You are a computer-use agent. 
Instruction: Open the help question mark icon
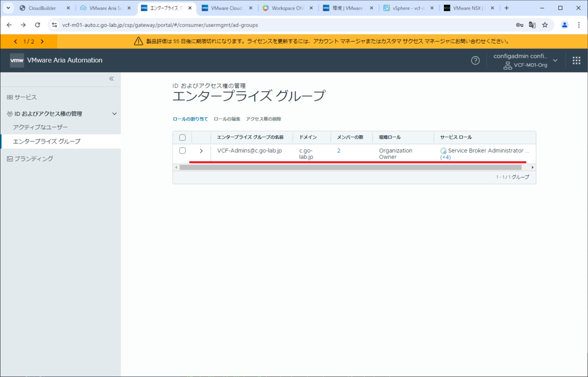pos(475,60)
